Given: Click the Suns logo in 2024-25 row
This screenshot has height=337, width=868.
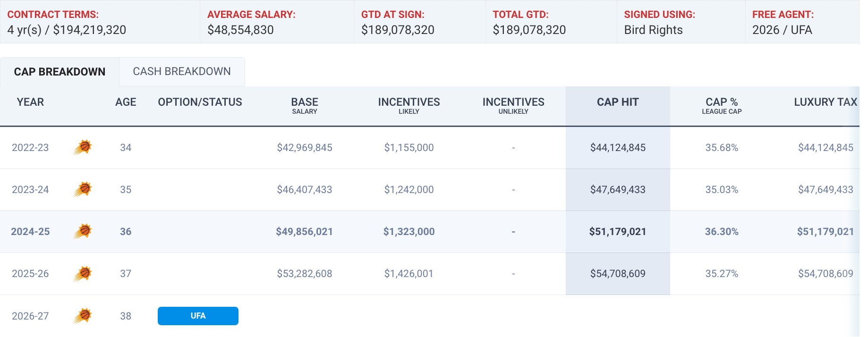Looking at the screenshot, I should coord(83,231).
